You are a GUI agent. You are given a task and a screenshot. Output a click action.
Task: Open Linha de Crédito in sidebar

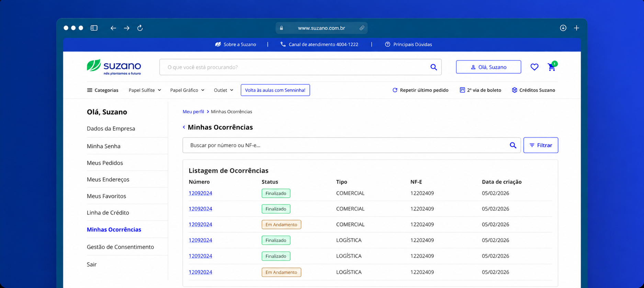[108, 212]
